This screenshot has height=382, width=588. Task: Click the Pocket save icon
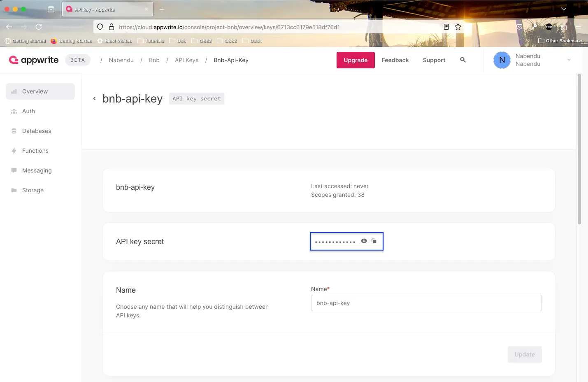click(519, 27)
